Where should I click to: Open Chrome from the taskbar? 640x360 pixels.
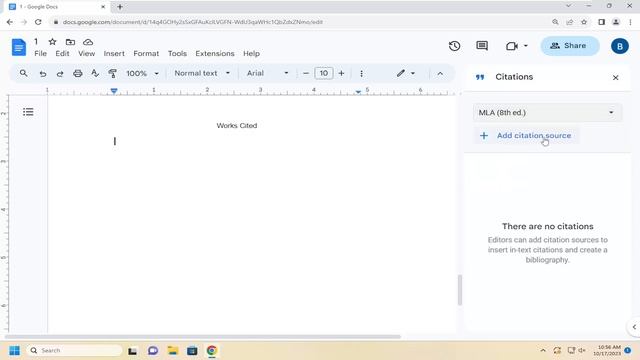click(x=211, y=351)
